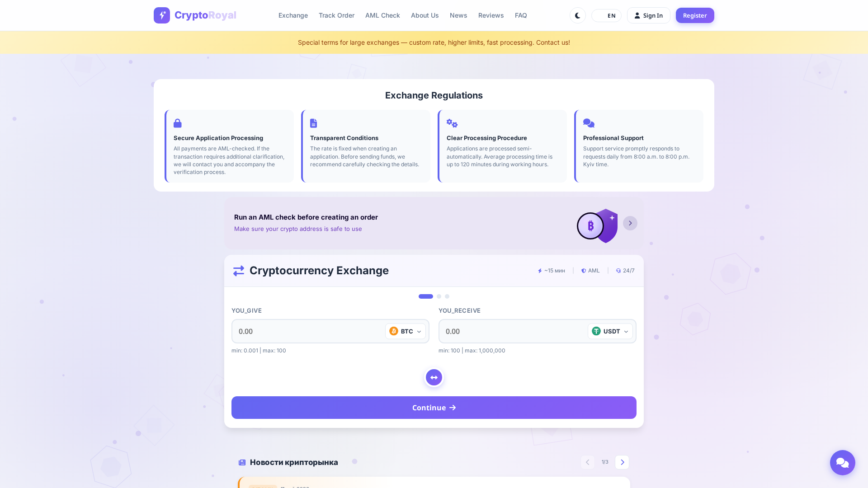Click the lock icon of Secure Application Processing
This screenshot has width=868, height=488.
pyautogui.click(x=178, y=123)
